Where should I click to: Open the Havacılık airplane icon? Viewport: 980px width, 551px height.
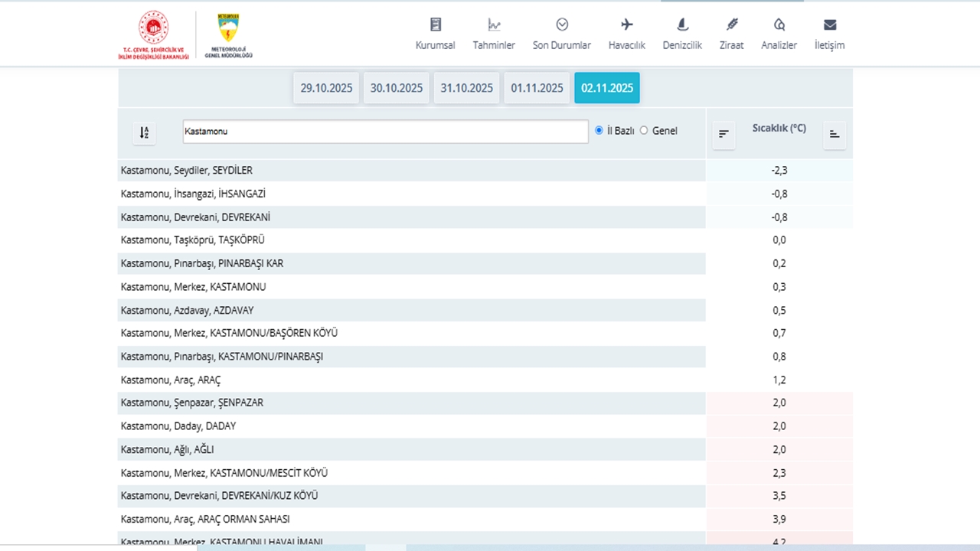[x=627, y=24]
